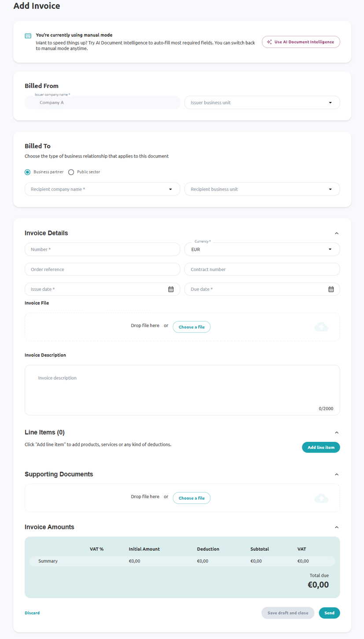Screen dimensions: 364x639
Task: Open the Issue date calendar picker
Action: 171,289
